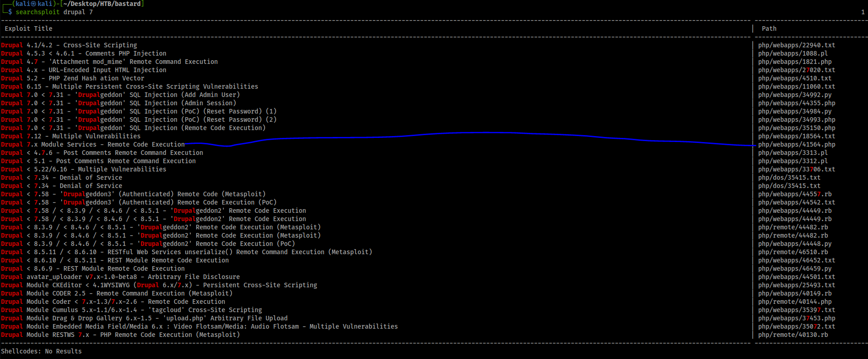868x359 pixels.
Task: Select 'avatar_uploader' Arbitrary File Disclosure row
Action: tap(120, 277)
